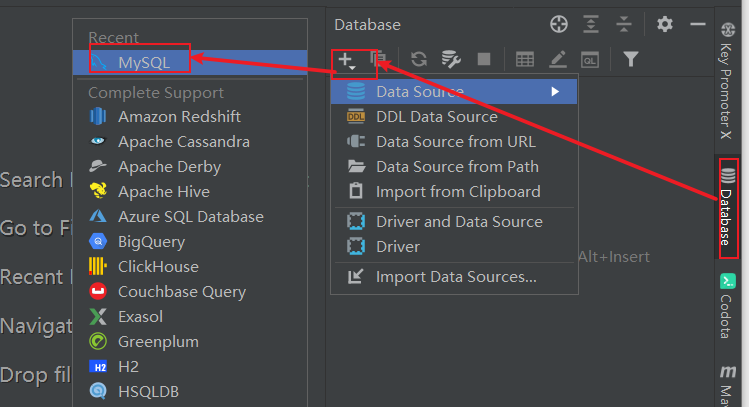The image size is (749, 407).
Task: Select Apache Cassandra data source
Action: pyautogui.click(x=190, y=142)
